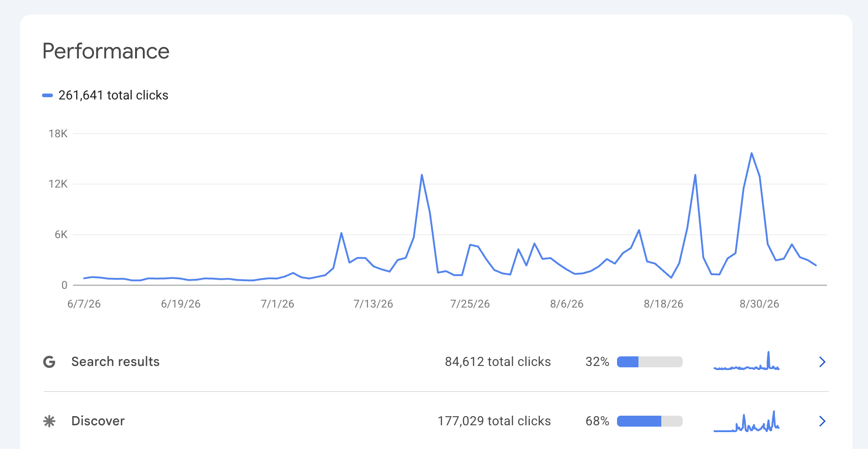
Task: Open the Search results row label
Action: click(x=115, y=362)
